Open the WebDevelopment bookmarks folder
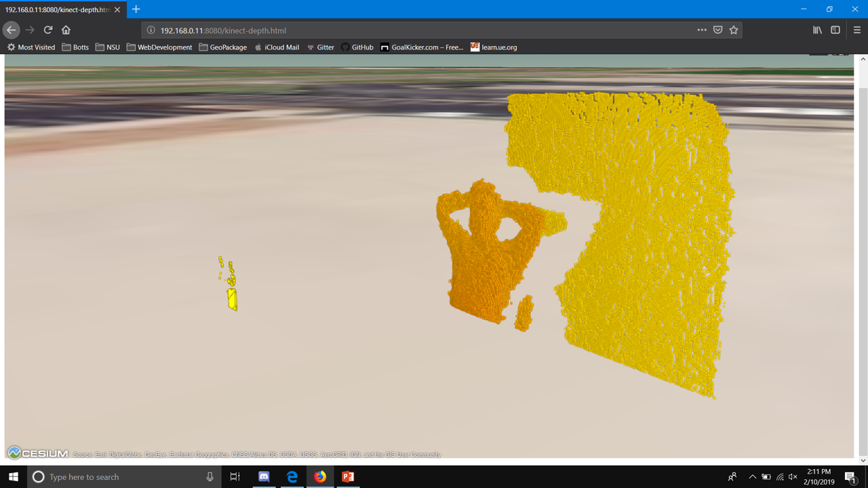The width and height of the screenshot is (868, 488). coord(159,47)
